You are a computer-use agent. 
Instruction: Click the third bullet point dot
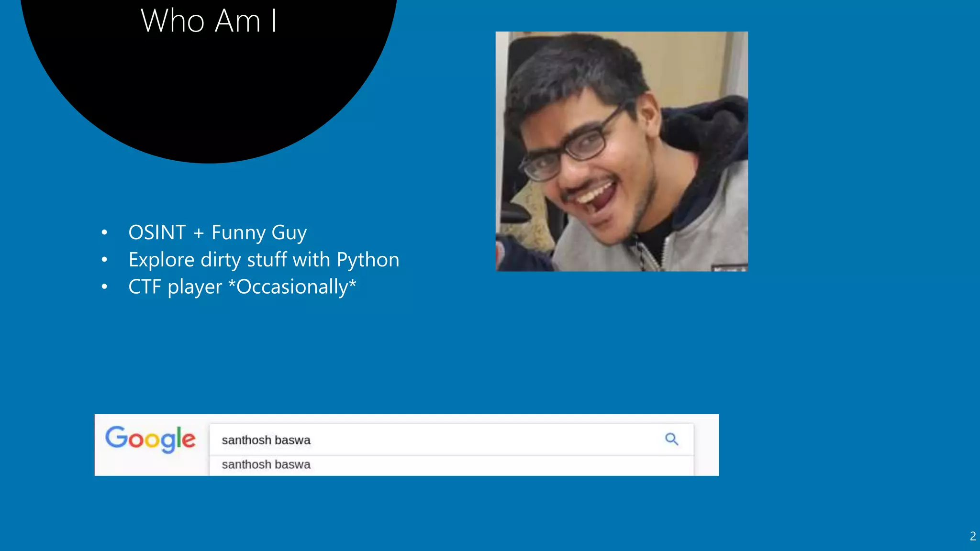[x=104, y=287]
